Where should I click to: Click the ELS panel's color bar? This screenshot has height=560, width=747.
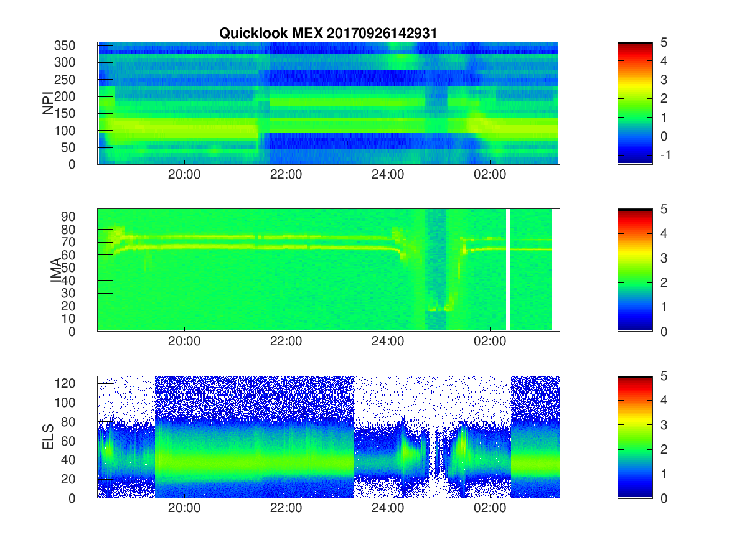pos(635,437)
